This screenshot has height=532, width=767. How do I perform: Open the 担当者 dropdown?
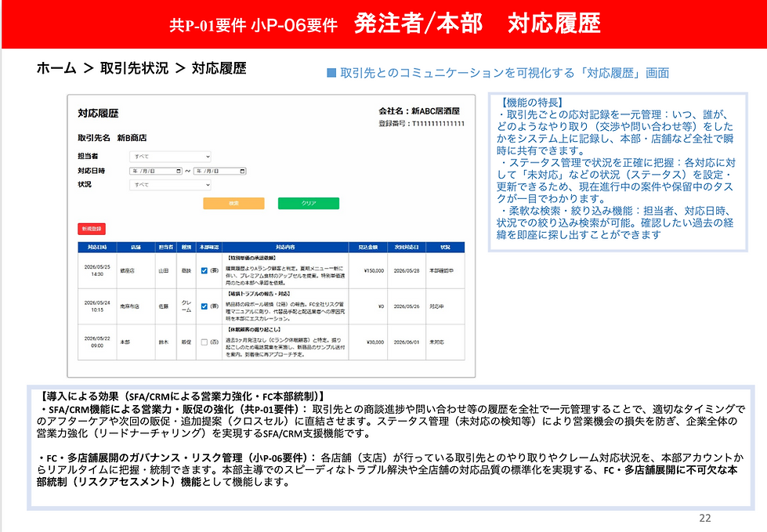coord(170,157)
